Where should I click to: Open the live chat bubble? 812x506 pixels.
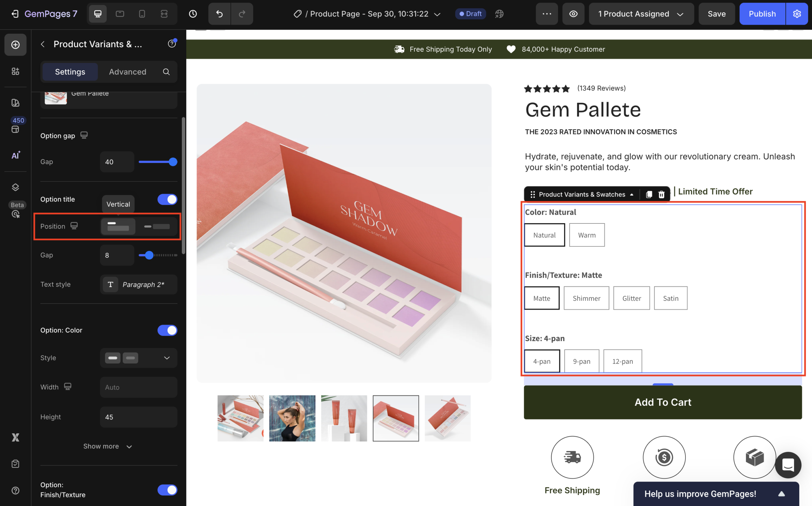(788, 465)
